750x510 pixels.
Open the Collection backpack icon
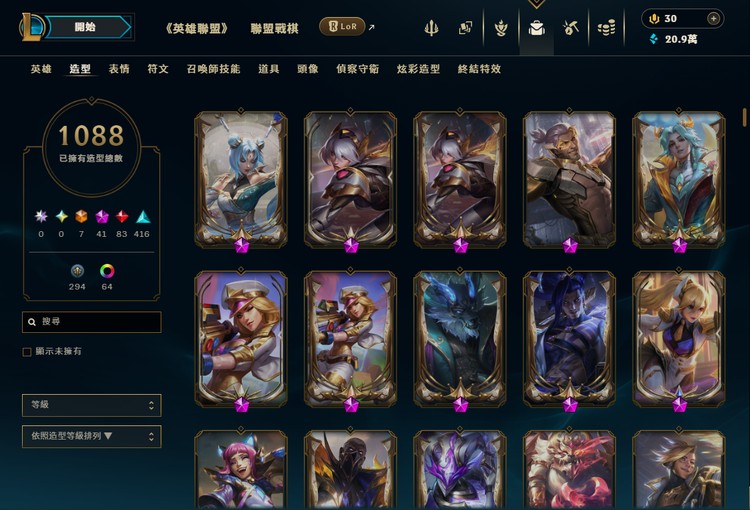click(536, 28)
